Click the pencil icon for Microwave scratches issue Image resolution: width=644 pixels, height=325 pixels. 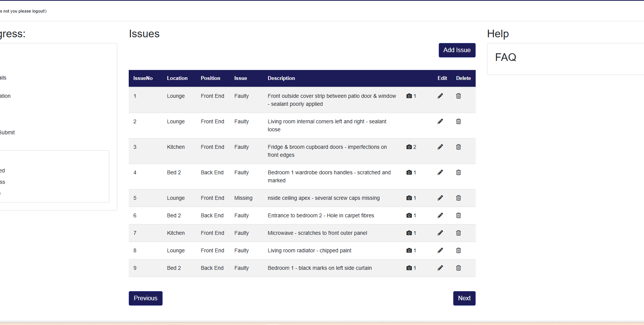point(440,233)
